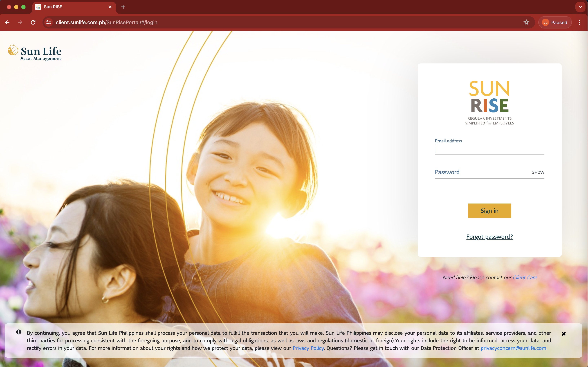This screenshot has width=588, height=367.
Task: Select the Sun RISE browser tab
Action: tap(74, 7)
